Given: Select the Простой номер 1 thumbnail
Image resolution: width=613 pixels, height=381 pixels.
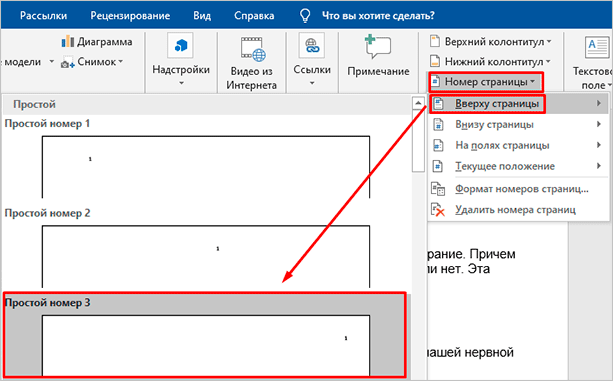Looking at the screenshot, I should pyautogui.click(x=206, y=166).
